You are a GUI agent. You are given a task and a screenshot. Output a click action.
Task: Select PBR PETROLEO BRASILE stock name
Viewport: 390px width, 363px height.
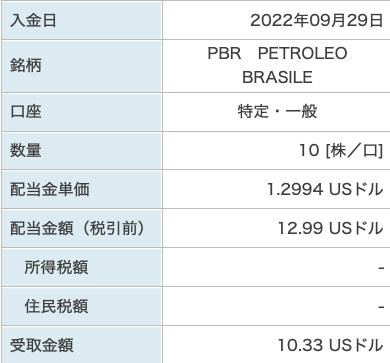pyautogui.click(x=277, y=65)
